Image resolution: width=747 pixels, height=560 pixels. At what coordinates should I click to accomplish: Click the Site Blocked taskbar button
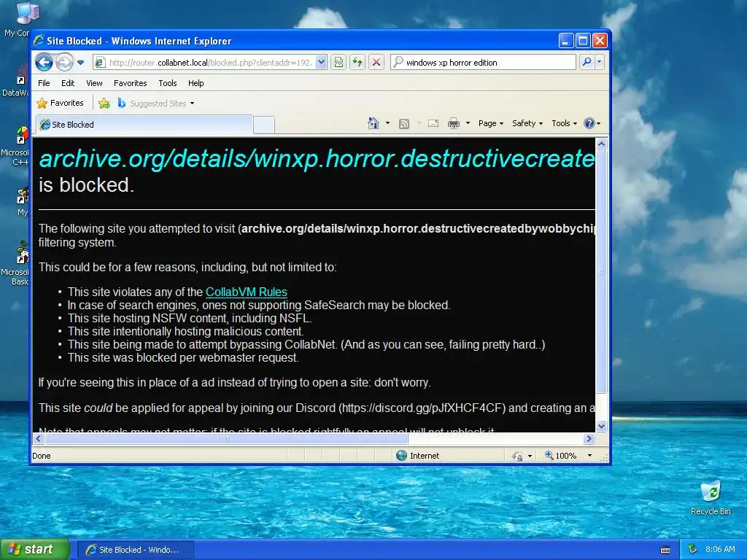coord(135,550)
